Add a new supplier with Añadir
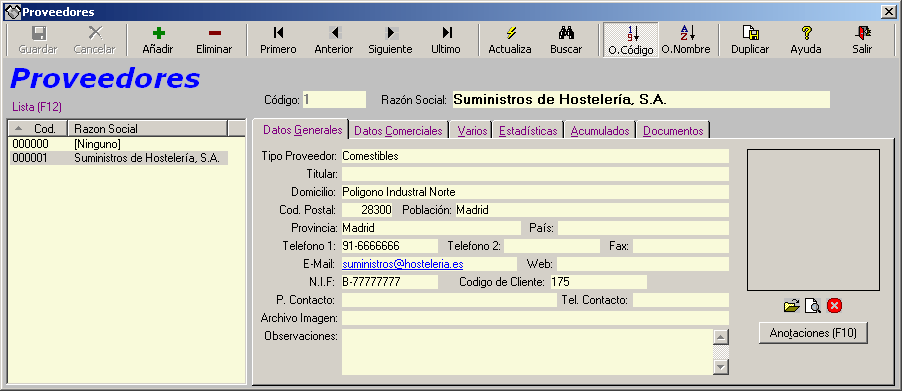Screen dimensions: 902x391 (x=158, y=40)
